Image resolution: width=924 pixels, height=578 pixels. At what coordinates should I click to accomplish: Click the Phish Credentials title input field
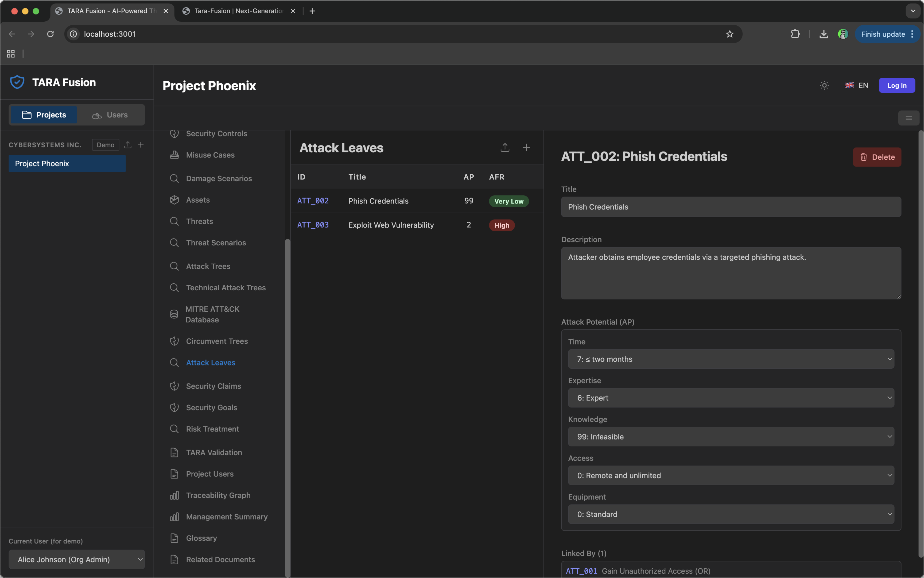point(730,207)
